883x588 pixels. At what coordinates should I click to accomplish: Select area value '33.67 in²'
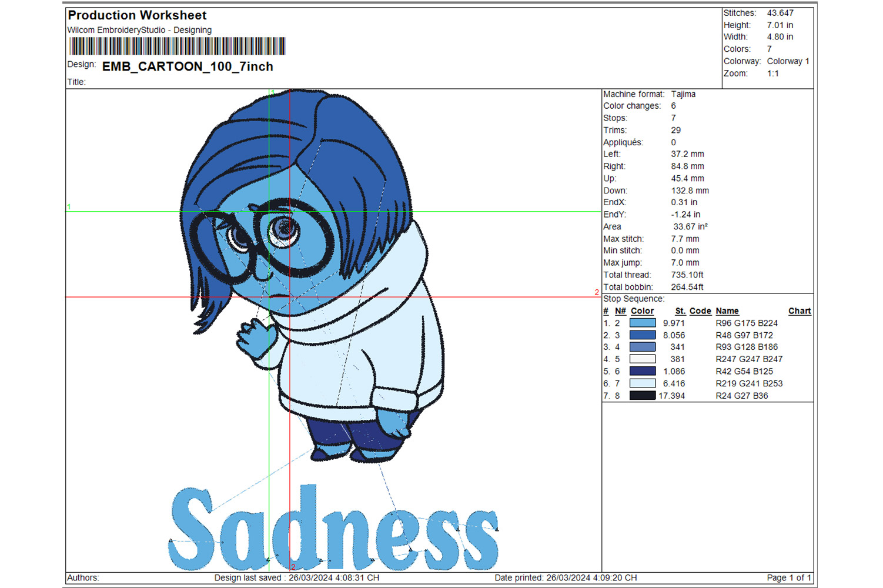tap(690, 226)
